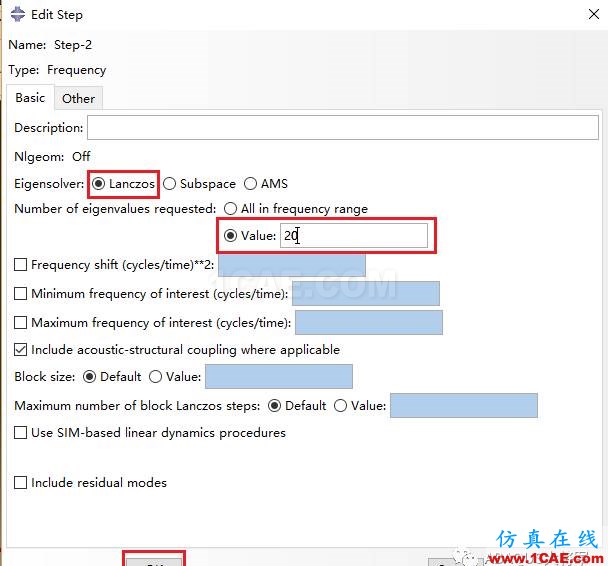Click the eigenvalue count field showing 20
Viewport: 608px width, 566px height.
(354, 235)
